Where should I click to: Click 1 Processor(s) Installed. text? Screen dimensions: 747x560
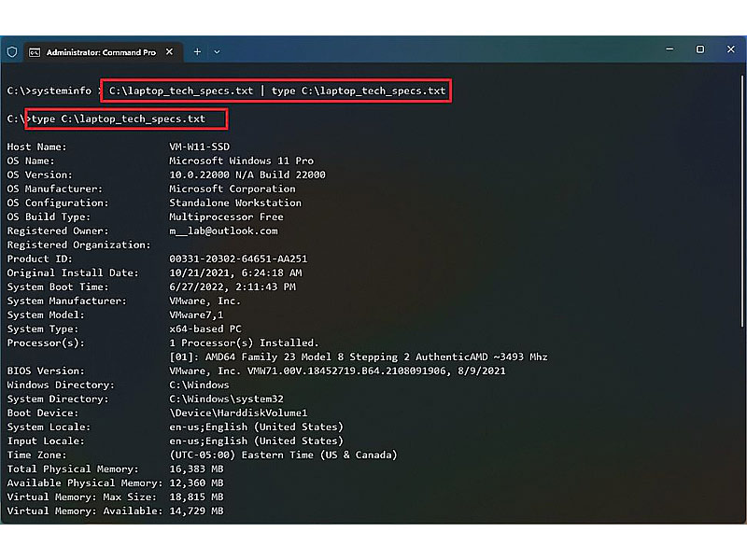click(x=244, y=343)
